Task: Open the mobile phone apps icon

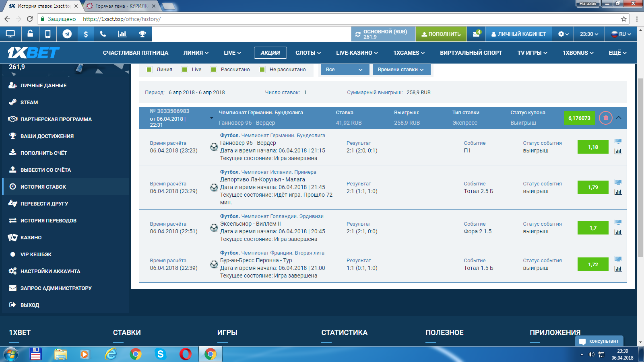Action: coord(48,34)
